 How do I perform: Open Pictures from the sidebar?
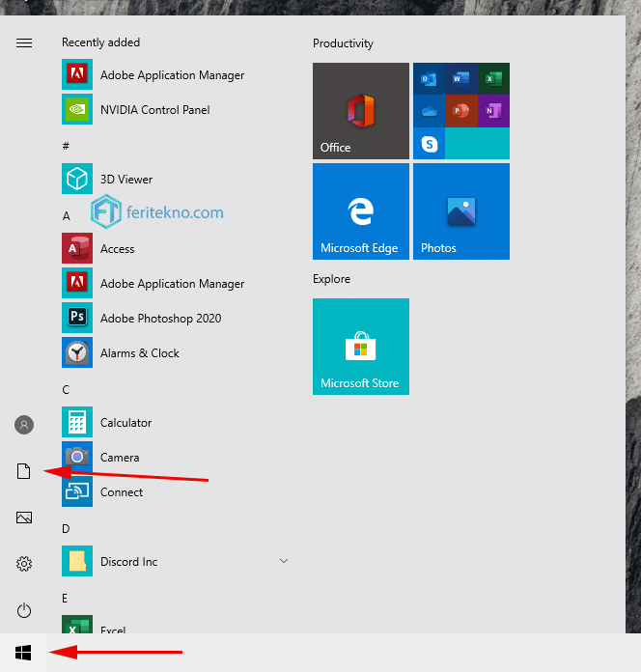24,518
